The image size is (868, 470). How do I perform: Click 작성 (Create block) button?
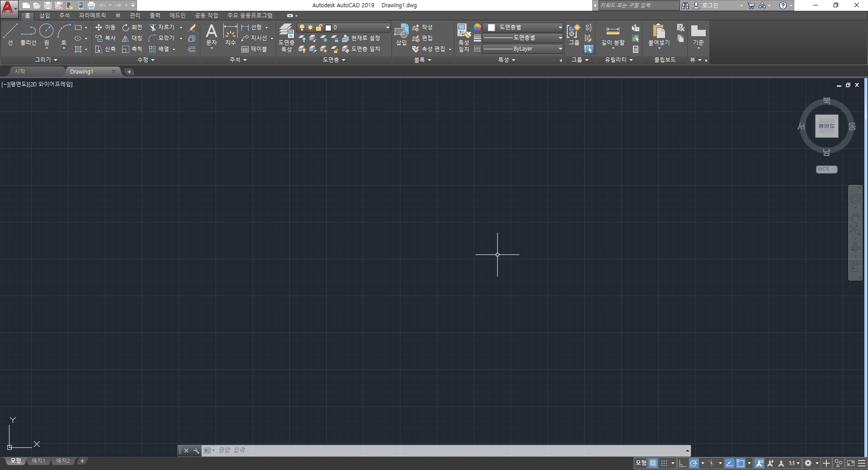pos(422,28)
